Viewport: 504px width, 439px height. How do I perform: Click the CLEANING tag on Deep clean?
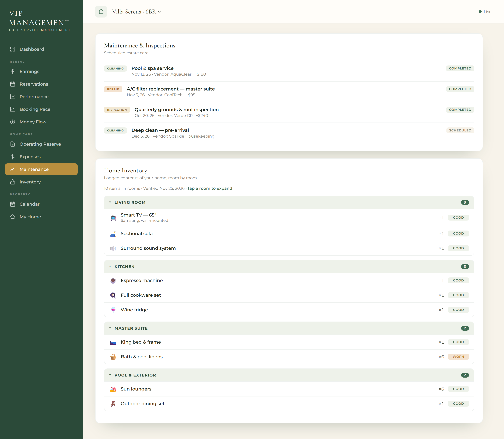click(x=115, y=130)
